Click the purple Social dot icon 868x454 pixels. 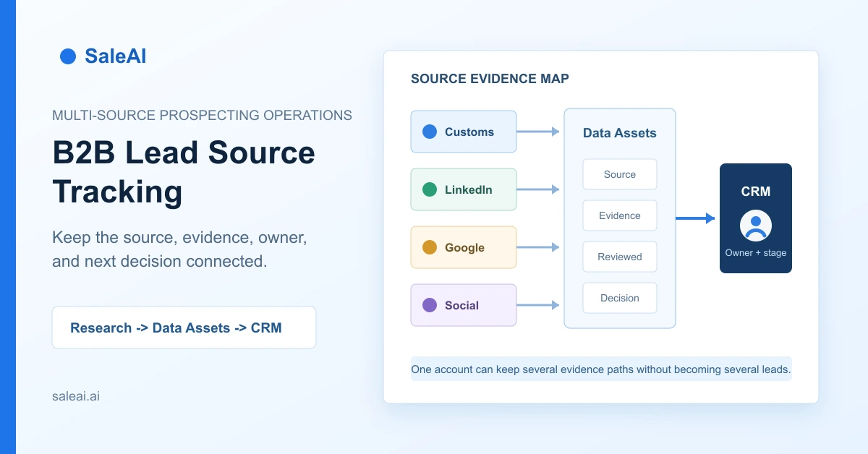430,305
